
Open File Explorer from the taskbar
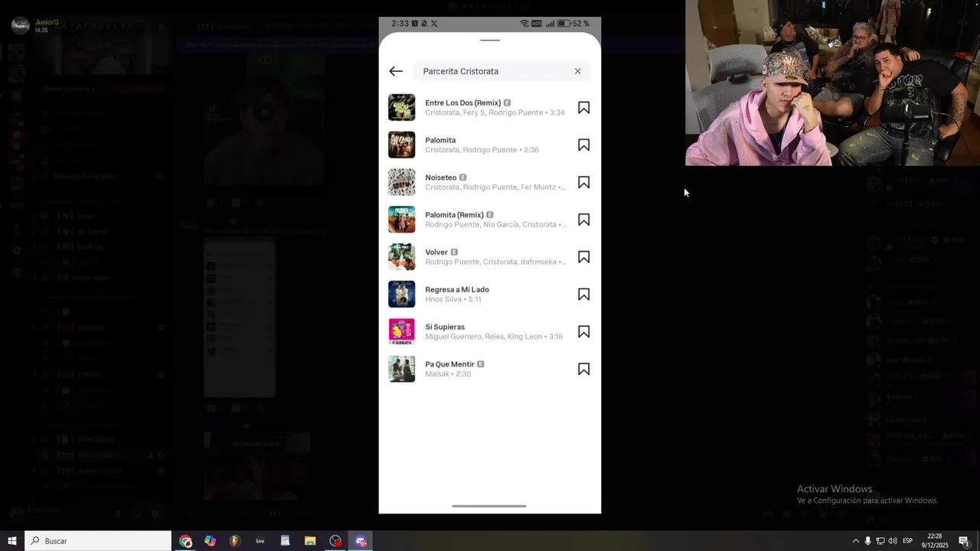tap(310, 541)
